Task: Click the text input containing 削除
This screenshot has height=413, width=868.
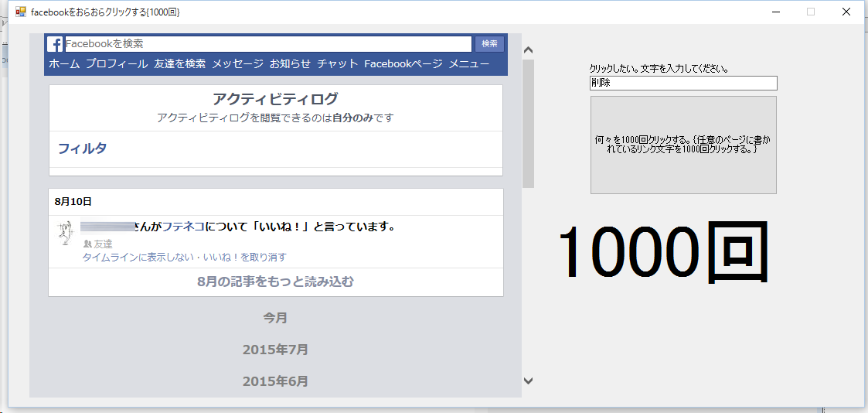Action: click(684, 83)
